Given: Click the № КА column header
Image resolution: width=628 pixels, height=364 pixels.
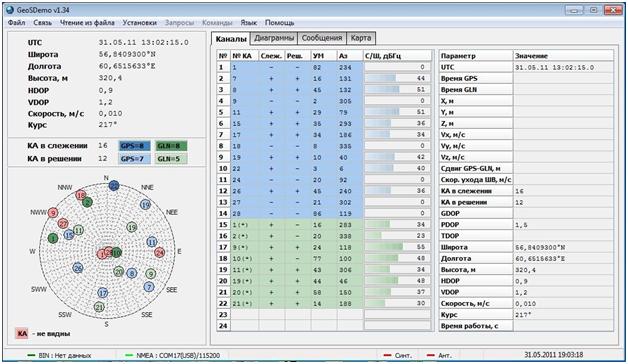Looking at the screenshot, I should (244, 56).
